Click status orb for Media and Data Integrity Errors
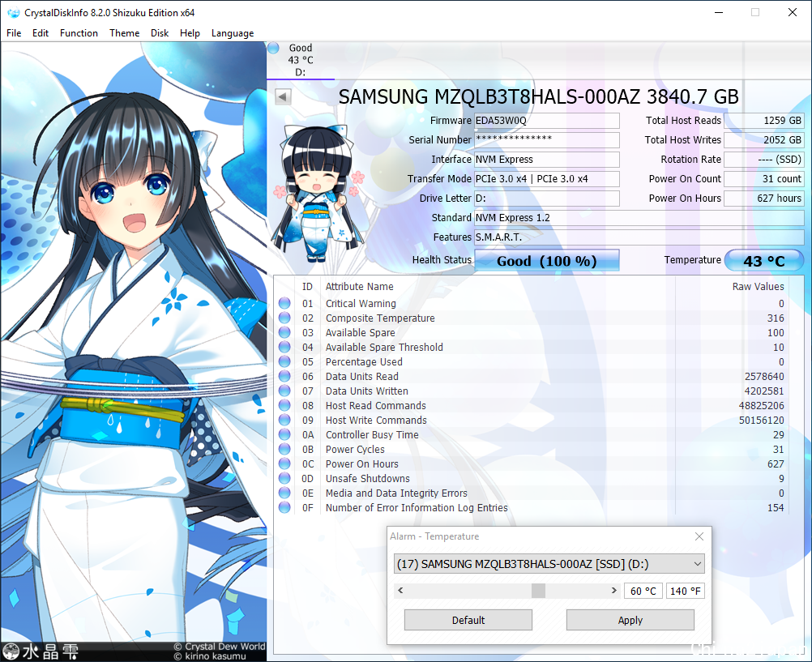 tap(284, 493)
